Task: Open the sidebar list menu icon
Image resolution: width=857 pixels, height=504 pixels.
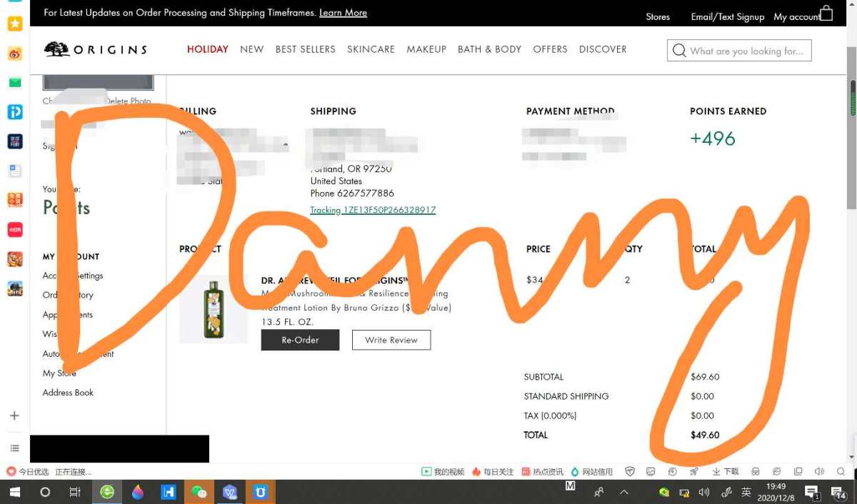Action: coord(14,448)
